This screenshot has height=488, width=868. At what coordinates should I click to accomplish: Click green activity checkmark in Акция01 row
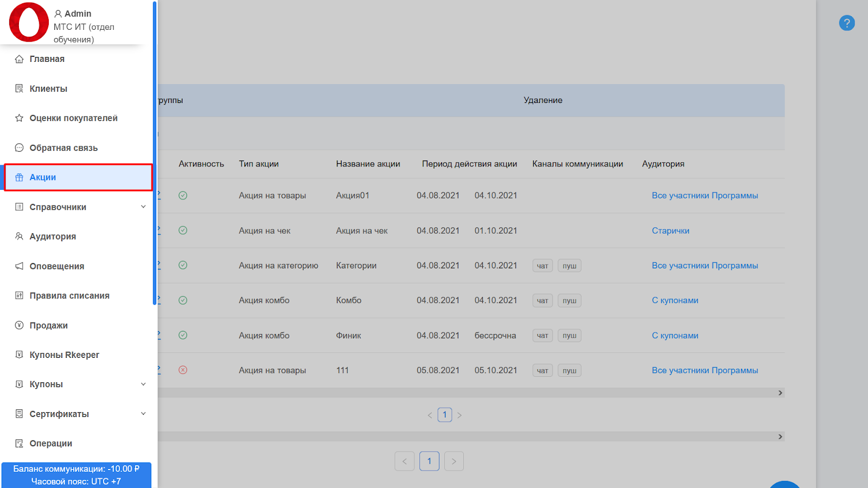pyautogui.click(x=183, y=195)
